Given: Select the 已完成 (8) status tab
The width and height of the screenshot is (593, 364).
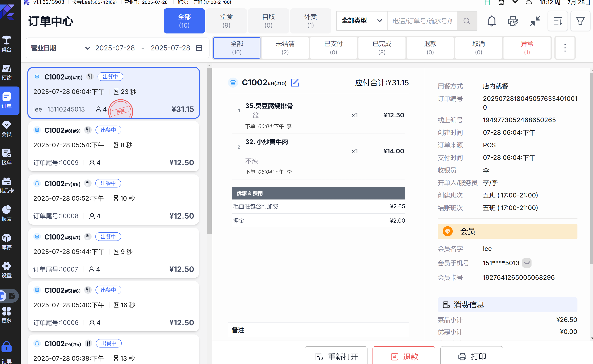Looking at the screenshot, I should [382, 48].
